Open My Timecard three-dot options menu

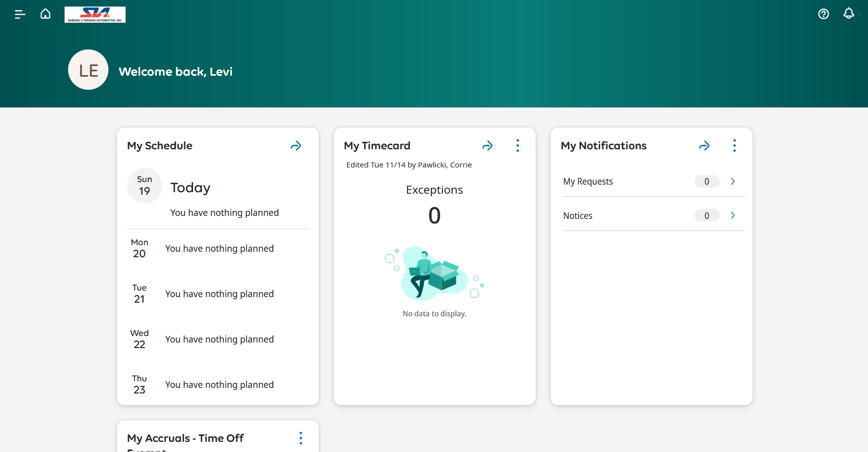[x=517, y=146]
